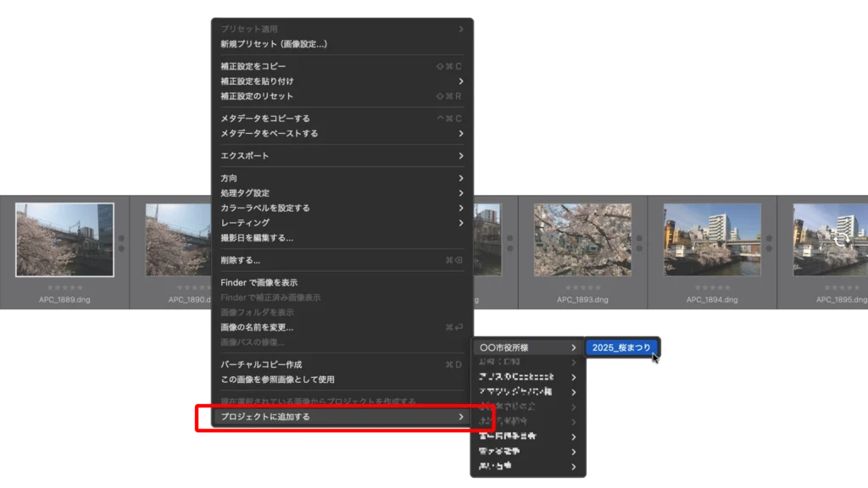Click the rotate icon on APC_1895 thumbnail

pyautogui.click(x=841, y=241)
